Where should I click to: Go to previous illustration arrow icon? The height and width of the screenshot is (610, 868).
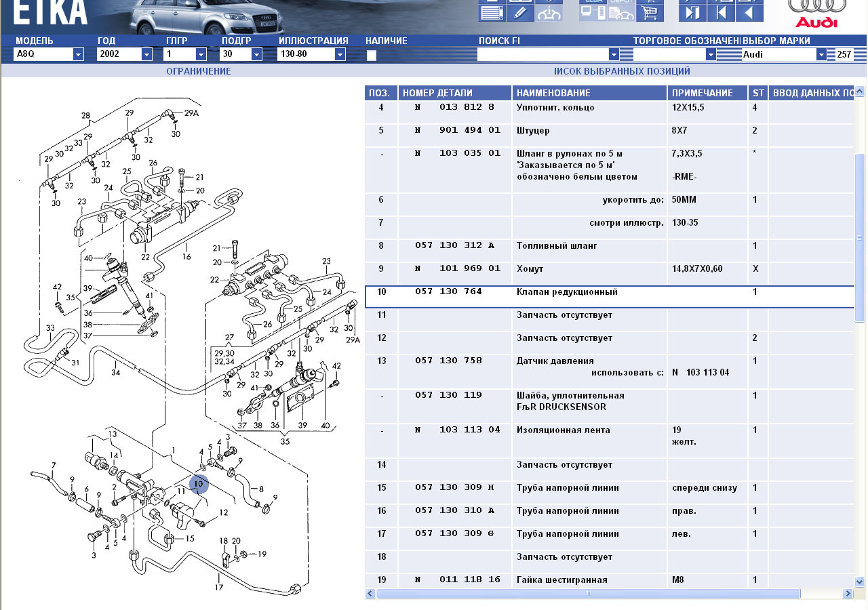(749, 12)
